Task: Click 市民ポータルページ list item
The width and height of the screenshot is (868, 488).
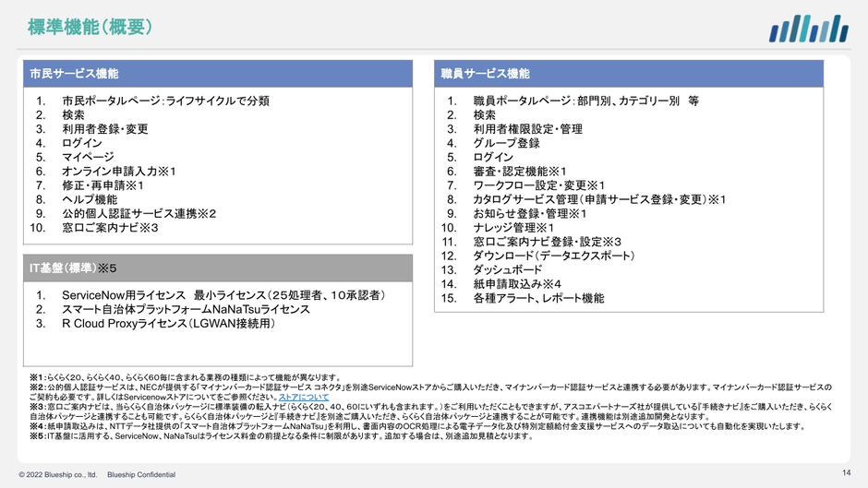Action: pyautogui.click(x=165, y=101)
